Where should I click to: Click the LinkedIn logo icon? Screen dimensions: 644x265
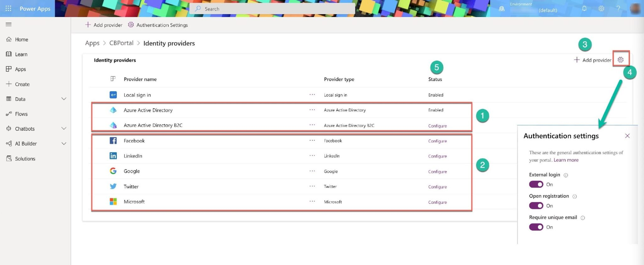tap(113, 156)
